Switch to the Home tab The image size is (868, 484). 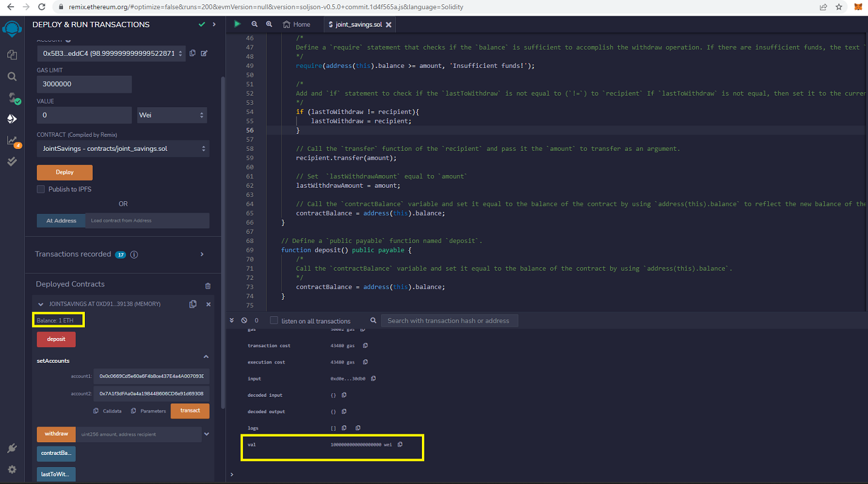296,24
